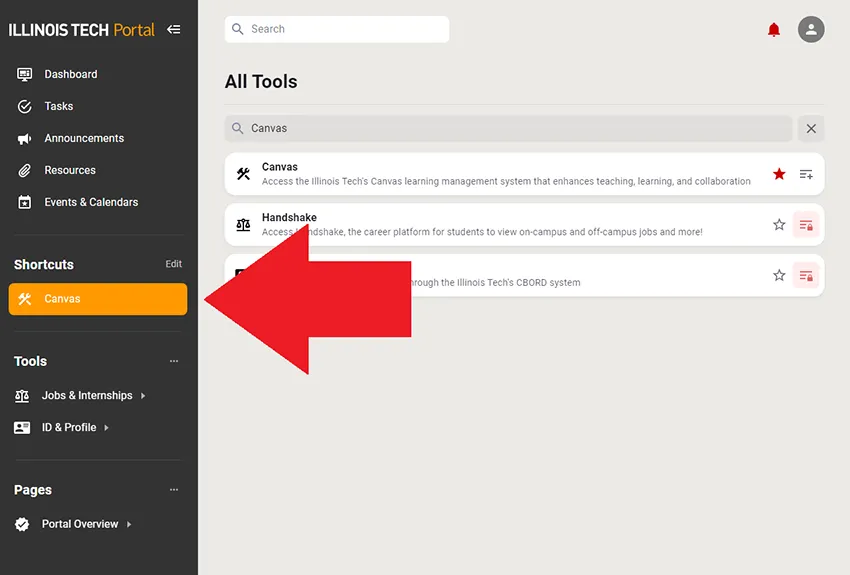This screenshot has height=575, width=850.
Task: Click the verified badge icon beside Portal Overview
Action: click(x=22, y=524)
